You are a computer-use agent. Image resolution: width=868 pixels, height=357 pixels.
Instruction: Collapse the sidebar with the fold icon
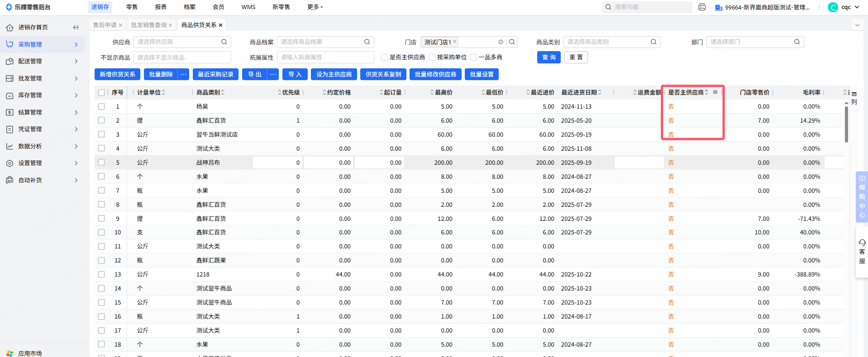click(x=76, y=28)
